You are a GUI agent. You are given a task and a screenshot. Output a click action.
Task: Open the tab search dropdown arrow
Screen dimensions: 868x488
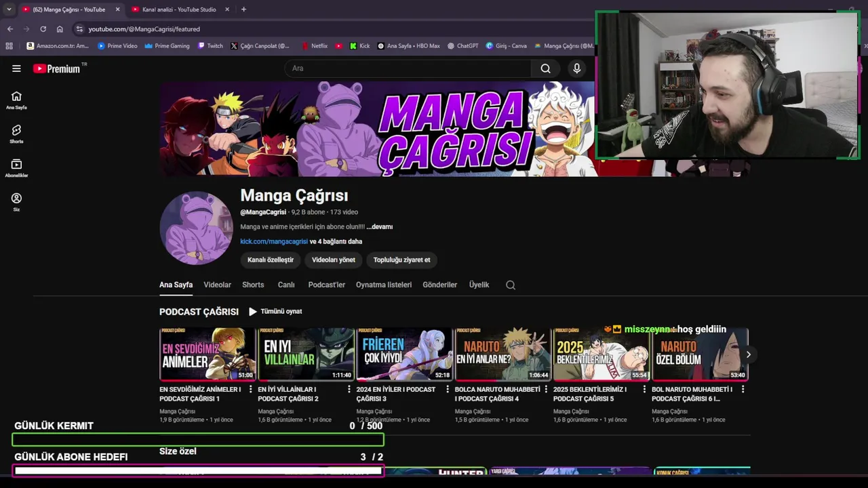tap(9, 9)
